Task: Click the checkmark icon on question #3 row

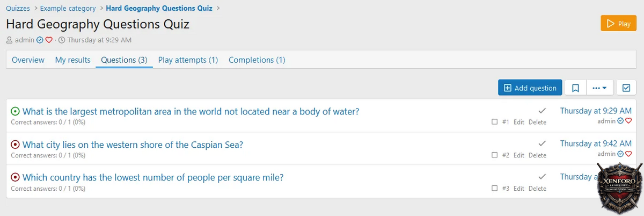Action: (x=542, y=177)
